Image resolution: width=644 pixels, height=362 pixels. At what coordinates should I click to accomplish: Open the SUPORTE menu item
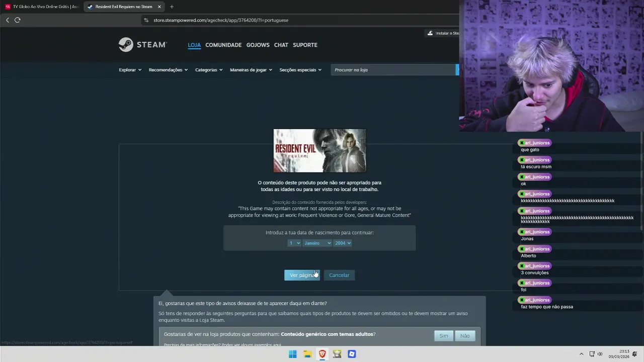point(305,45)
